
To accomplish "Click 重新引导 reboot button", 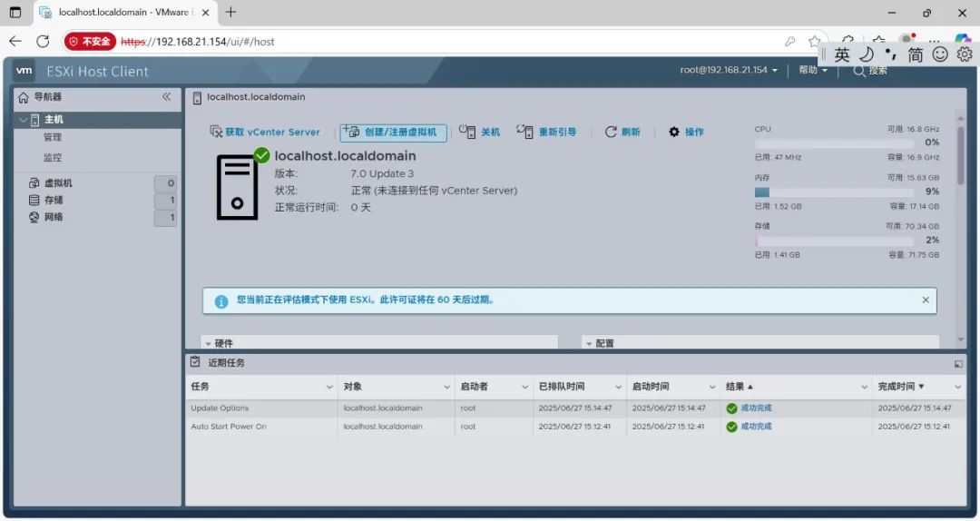I will click(546, 132).
